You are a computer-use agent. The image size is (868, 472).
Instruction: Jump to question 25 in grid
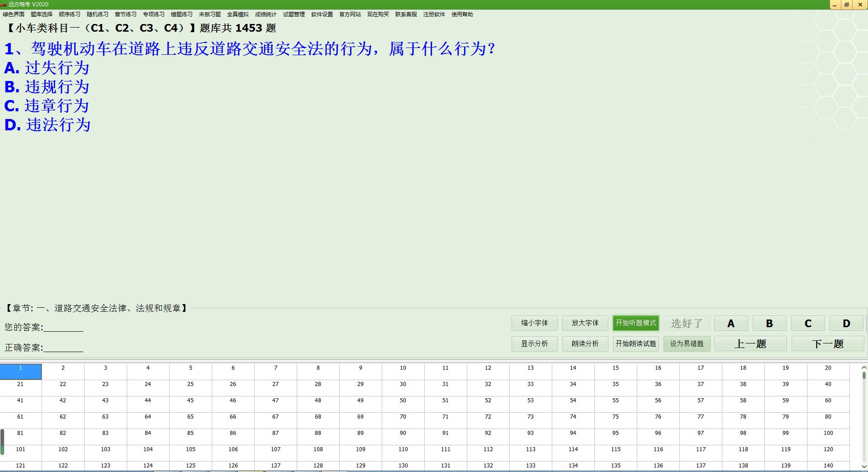[x=190, y=388]
